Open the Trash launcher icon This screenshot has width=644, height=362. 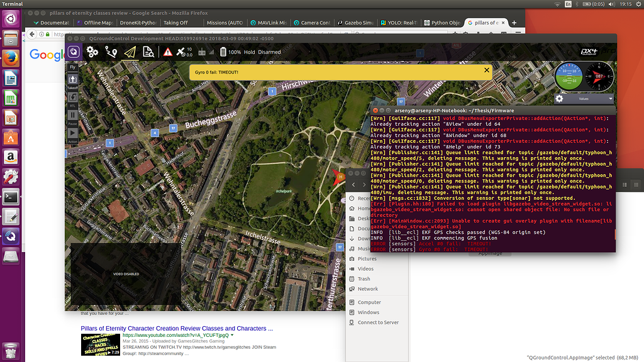[11, 351]
